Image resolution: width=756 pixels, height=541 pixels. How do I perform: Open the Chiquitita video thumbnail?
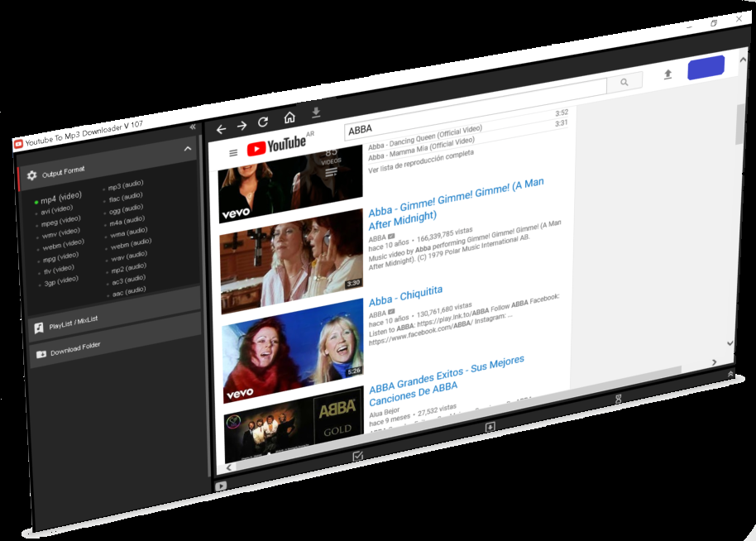coord(293,351)
